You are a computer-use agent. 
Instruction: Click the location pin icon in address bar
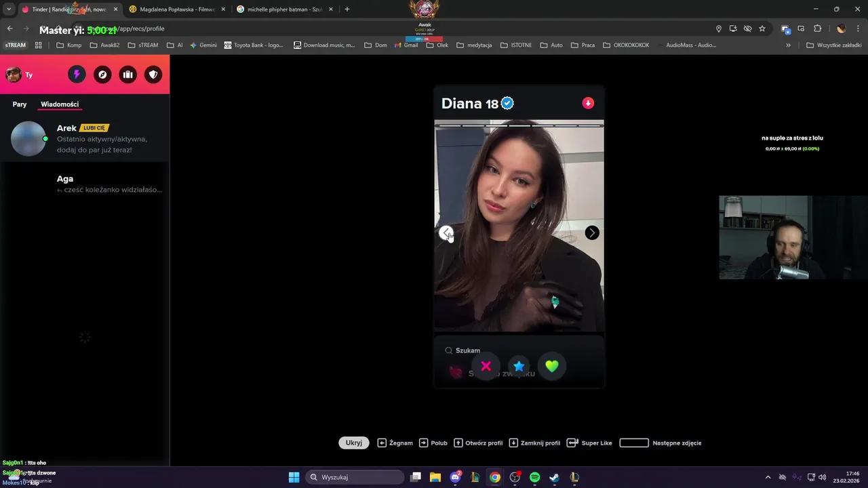pos(719,28)
